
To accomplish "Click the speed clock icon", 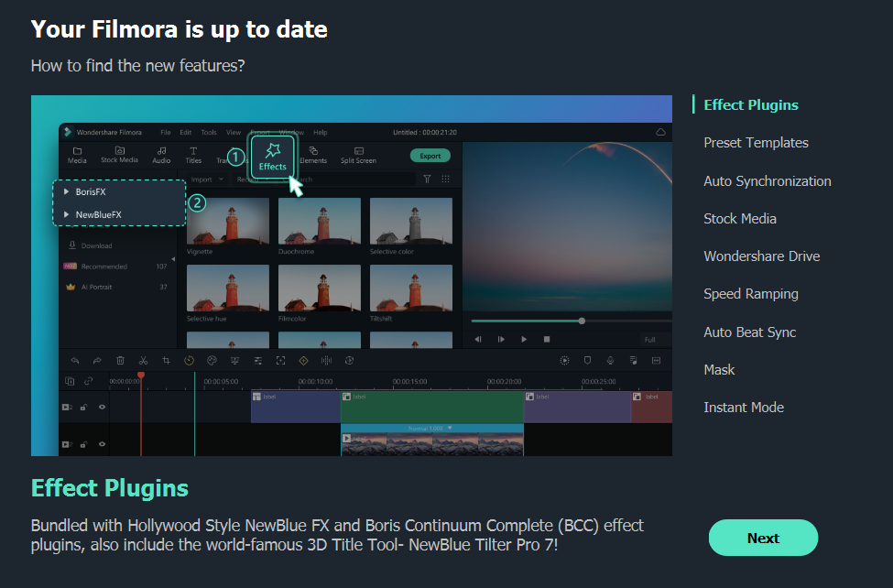I will (189, 360).
